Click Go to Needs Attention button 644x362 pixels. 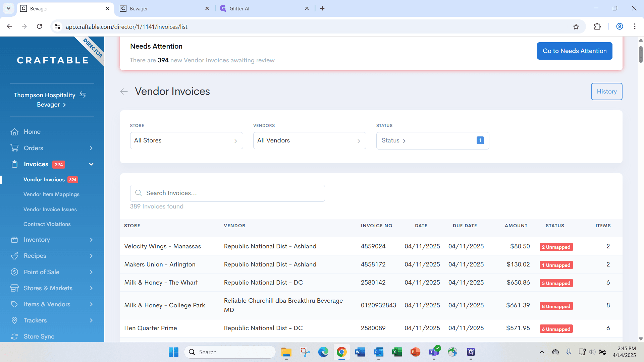[575, 51]
